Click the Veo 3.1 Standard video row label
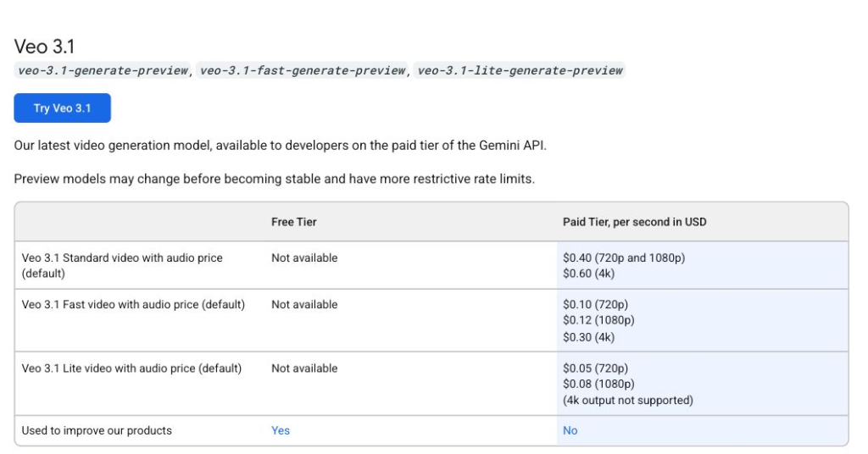The width and height of the screenshot is (868, 454). pos(122,265)
